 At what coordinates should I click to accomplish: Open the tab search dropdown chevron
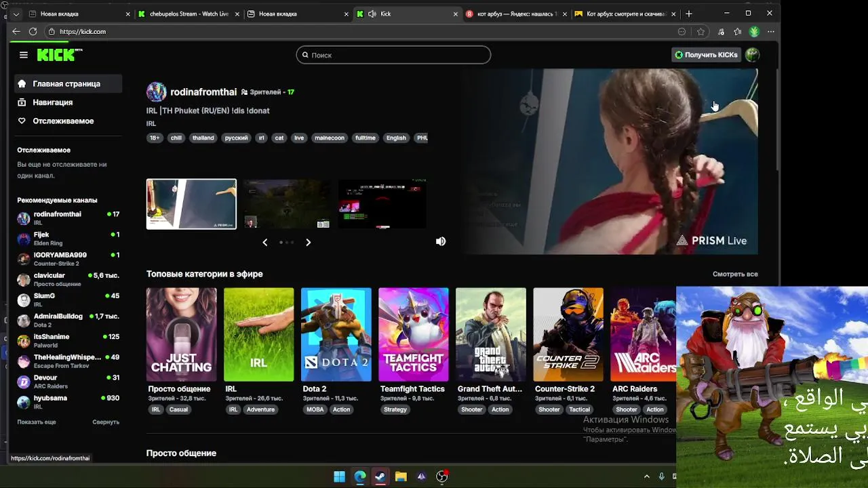click(16, 14)
